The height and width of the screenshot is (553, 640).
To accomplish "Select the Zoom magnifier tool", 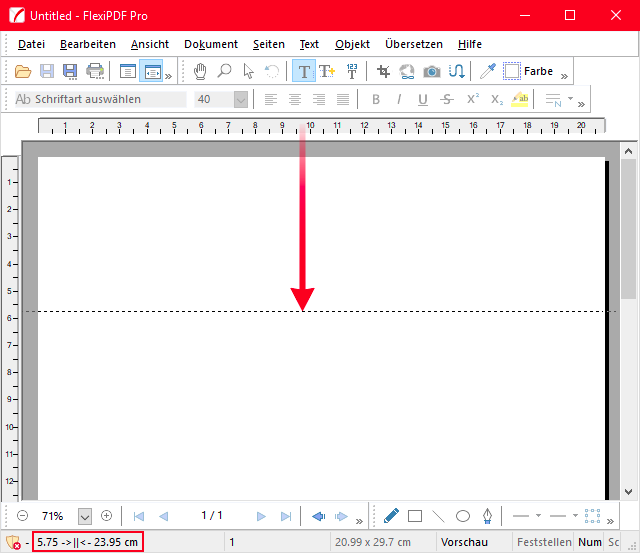I will (x=224, y=71).
